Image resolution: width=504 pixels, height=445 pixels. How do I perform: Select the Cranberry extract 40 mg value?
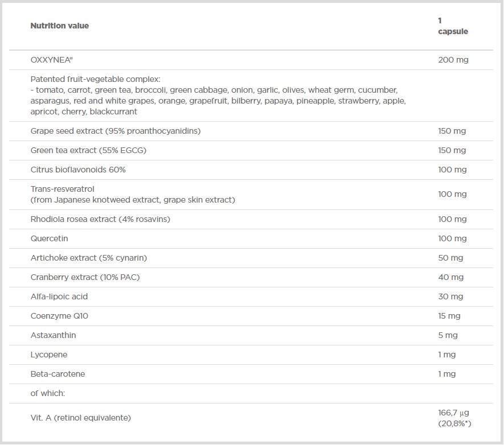coord(450,277)
